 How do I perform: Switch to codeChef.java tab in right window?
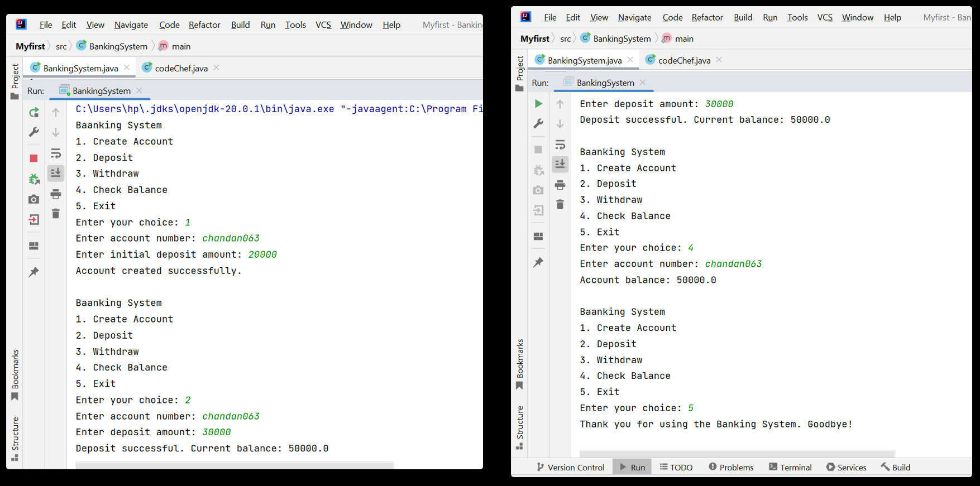684,60
